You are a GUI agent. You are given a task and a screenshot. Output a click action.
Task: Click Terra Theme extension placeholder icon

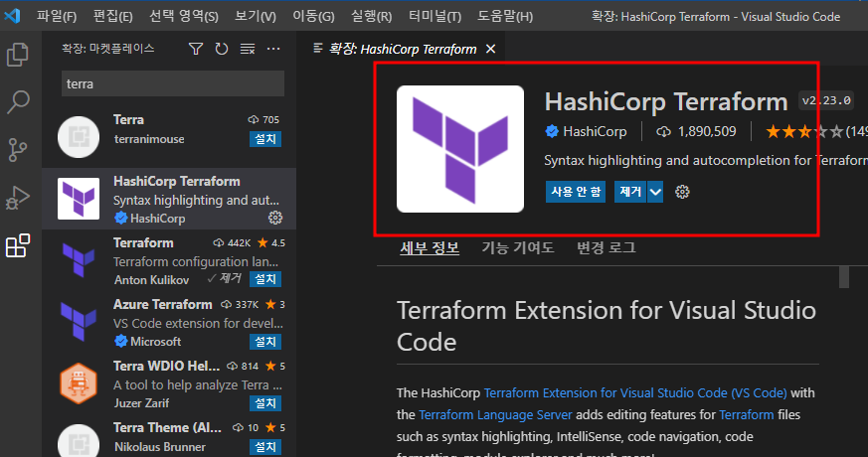click(x=79, y=441)
